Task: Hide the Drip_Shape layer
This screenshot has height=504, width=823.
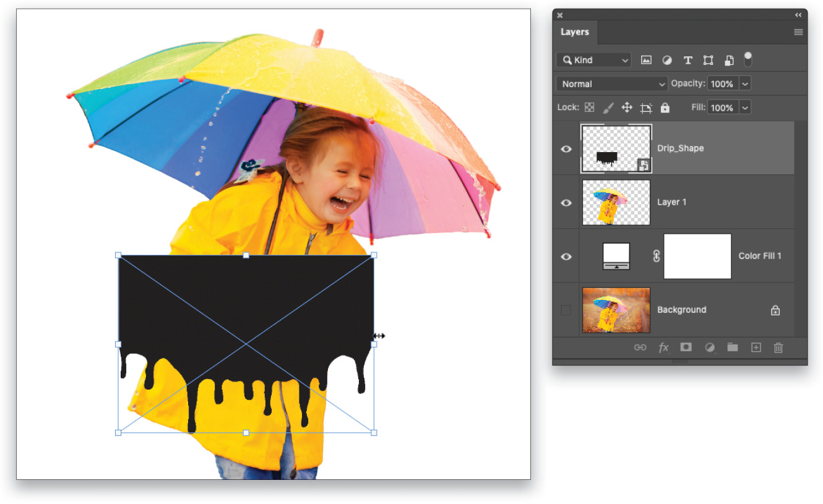Action: (x=566, y=148)
